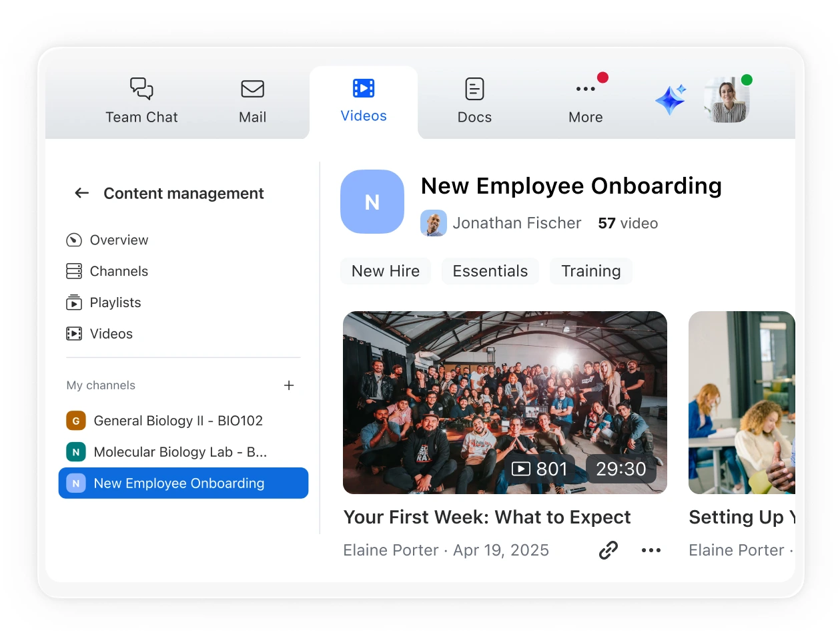
Task: Click the back arrow beside Content management
Action: tap(81, 194)
